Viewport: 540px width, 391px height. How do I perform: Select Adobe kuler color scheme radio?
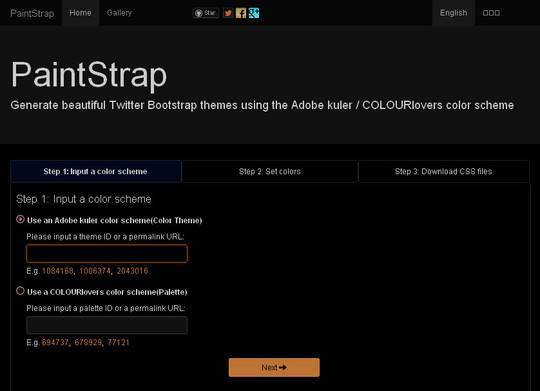click(20, 219)
